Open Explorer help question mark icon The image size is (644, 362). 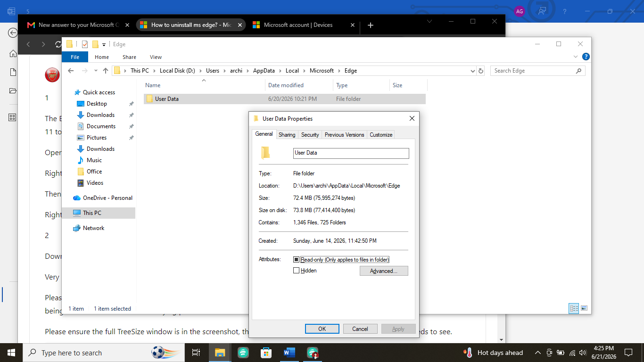(x=586, y=57)
